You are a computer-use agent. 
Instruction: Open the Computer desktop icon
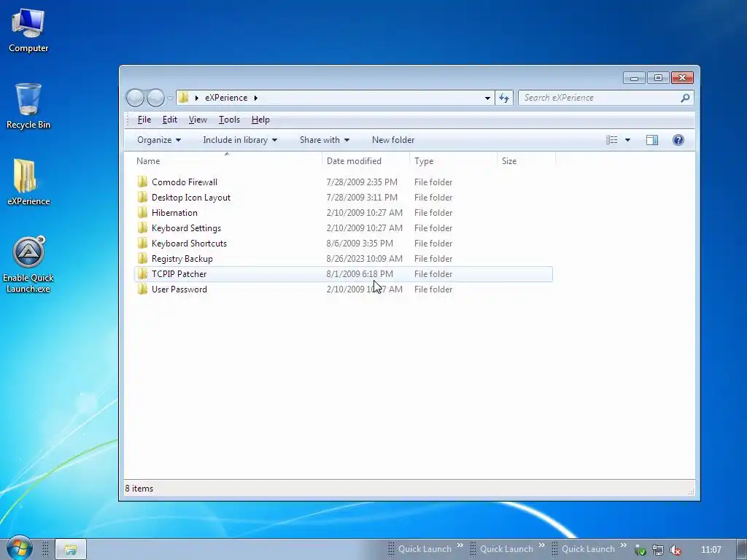(x=28, y=31)
